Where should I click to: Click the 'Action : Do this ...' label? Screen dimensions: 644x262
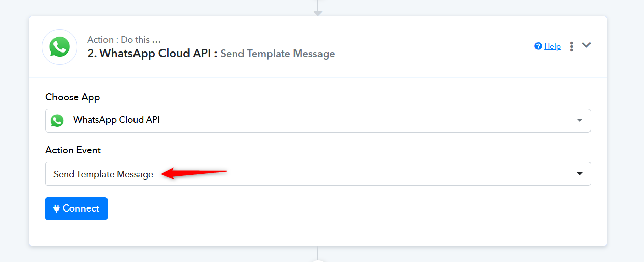(x=124, y=40)
